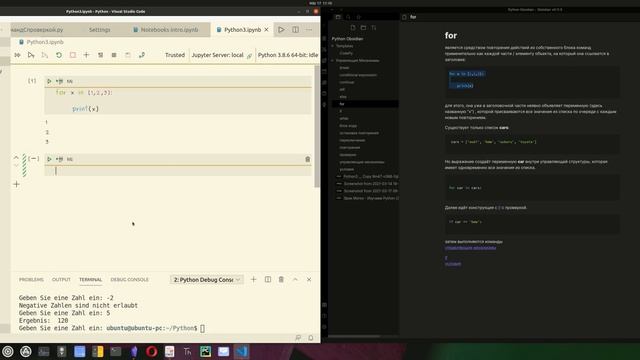Change sort order in Obsidian explorer

click(x=373, y=27)
